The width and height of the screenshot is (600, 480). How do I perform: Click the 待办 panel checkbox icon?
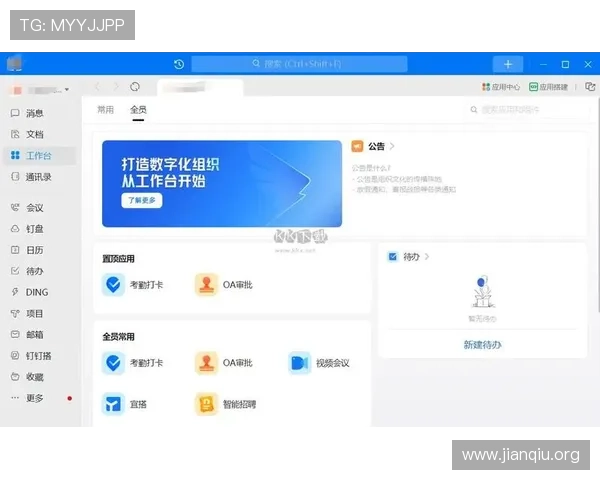(393, 256)
